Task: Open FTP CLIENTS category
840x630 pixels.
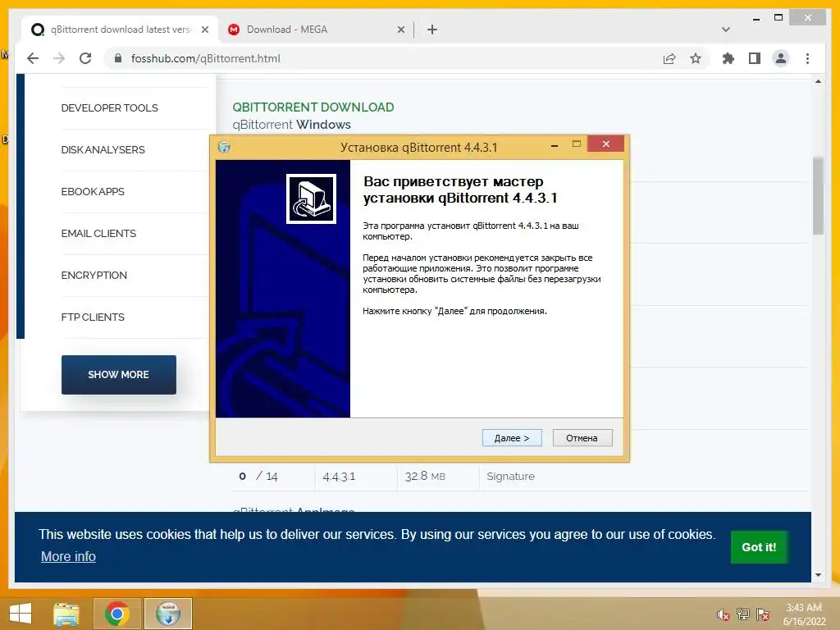Action: click(93, 317)
